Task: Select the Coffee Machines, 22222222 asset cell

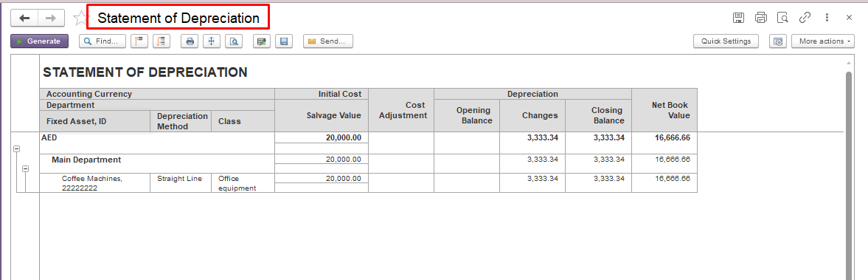Action: (94, 183)
